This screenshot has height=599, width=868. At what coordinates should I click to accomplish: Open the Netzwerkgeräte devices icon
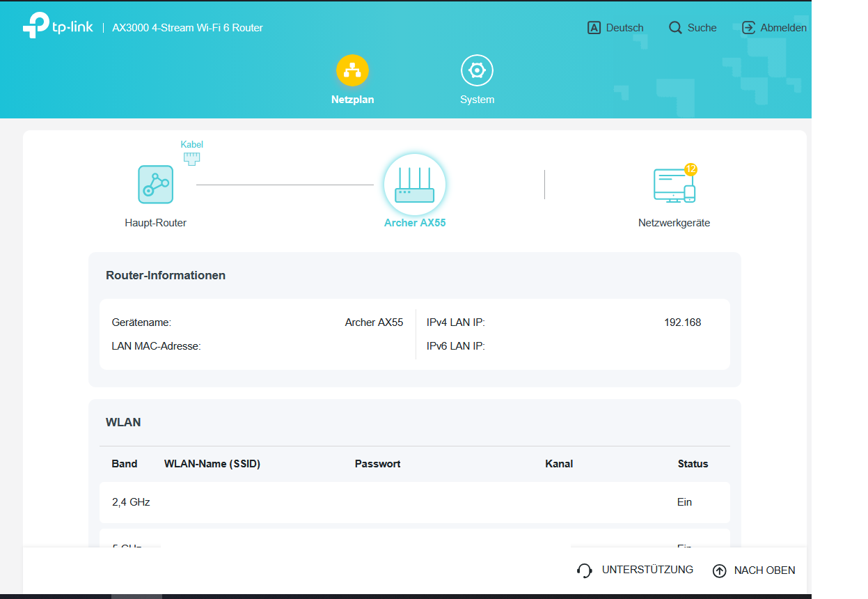(674, 185)
